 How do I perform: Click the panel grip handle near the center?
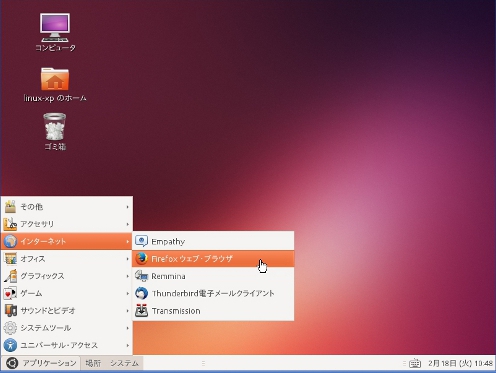(x=203, y=363)
